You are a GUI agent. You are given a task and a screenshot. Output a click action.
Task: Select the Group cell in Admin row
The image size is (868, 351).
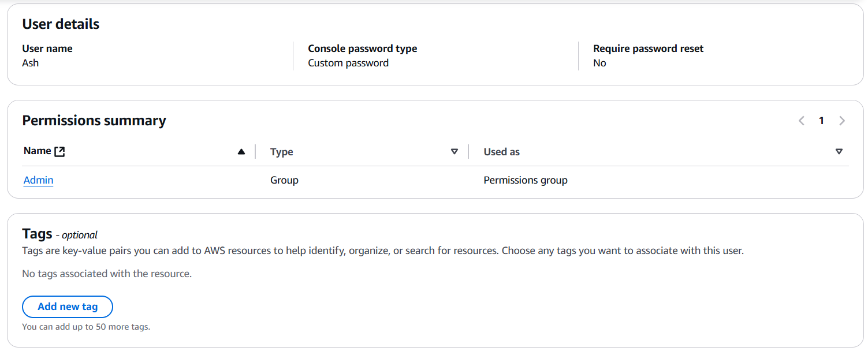[284, 180]
